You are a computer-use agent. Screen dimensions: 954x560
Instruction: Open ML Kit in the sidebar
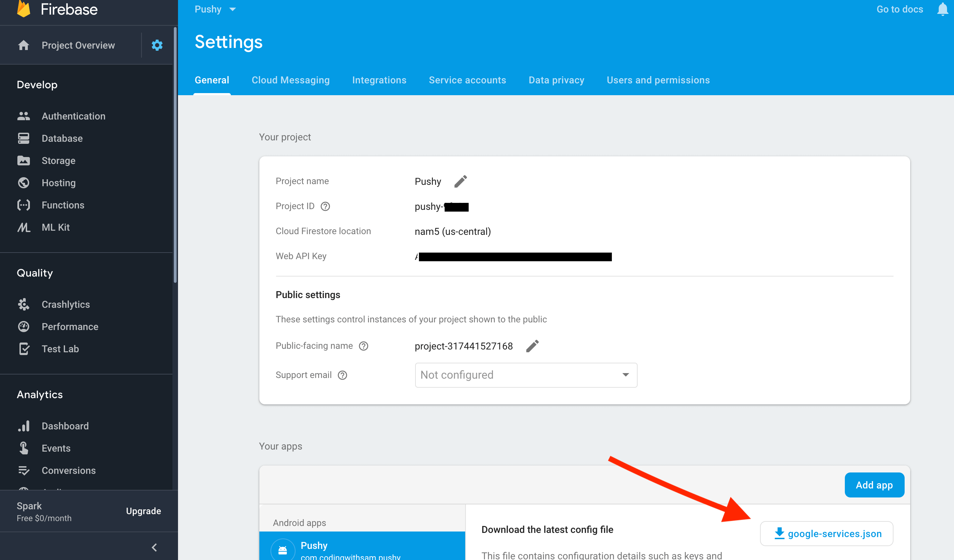[x=55, y=227]
